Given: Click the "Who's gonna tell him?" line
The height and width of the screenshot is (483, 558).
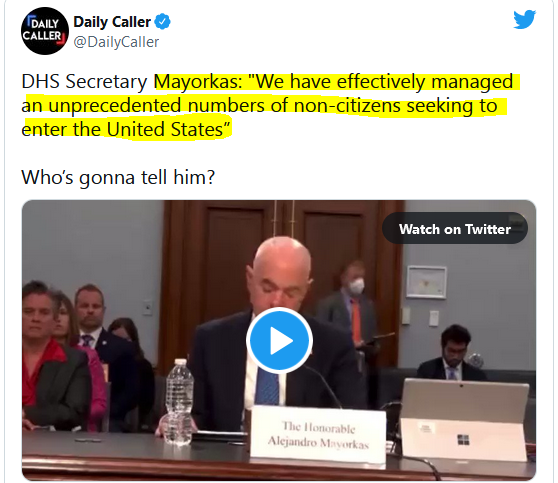Looking at the screenshot, I should [118, 177].
